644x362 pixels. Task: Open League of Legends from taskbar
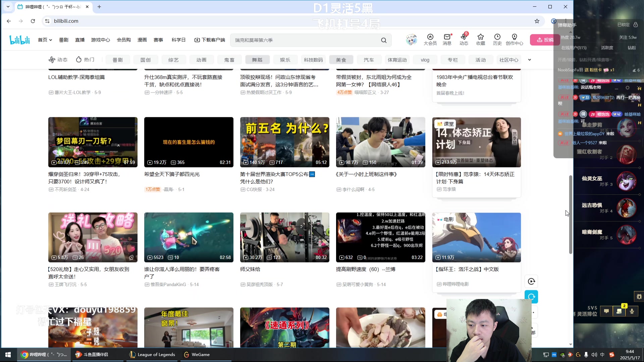(x=152, y=355)
